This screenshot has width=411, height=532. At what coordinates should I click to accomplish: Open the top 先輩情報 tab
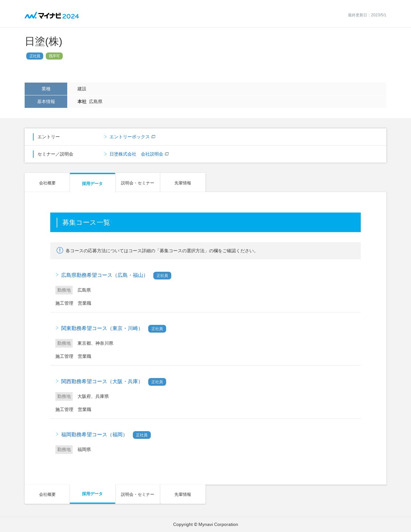click(183, 183)
